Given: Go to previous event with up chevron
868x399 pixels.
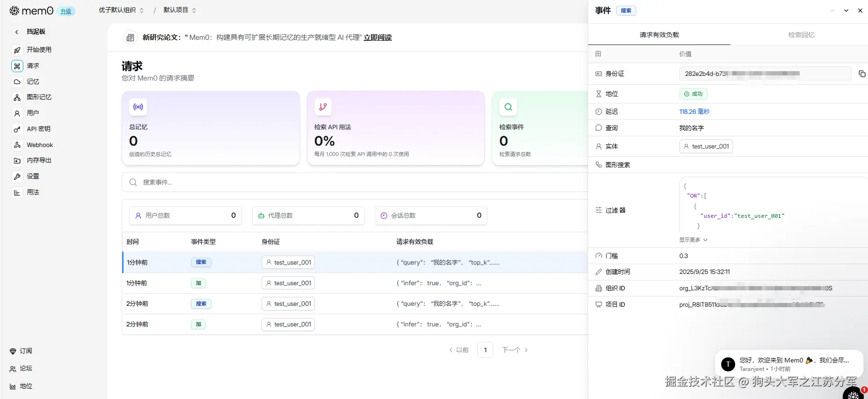Looking at the screenshot, I should click(832, 11).
